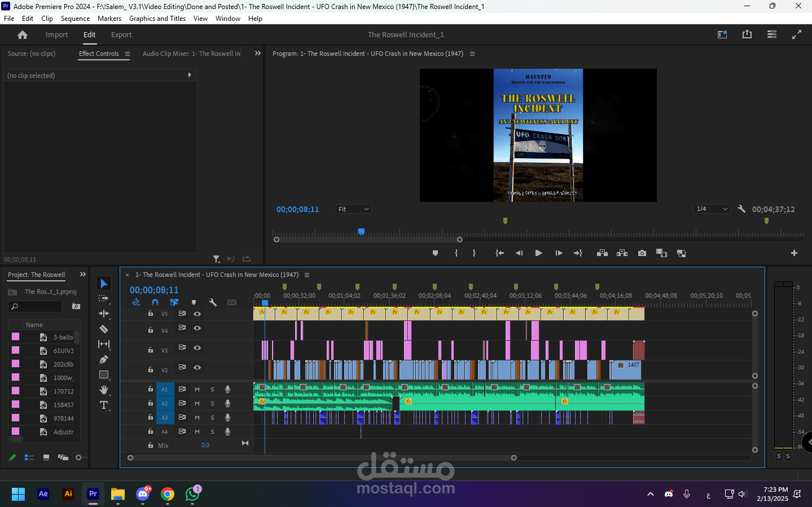Open the Sequence menu

(75, 19)
